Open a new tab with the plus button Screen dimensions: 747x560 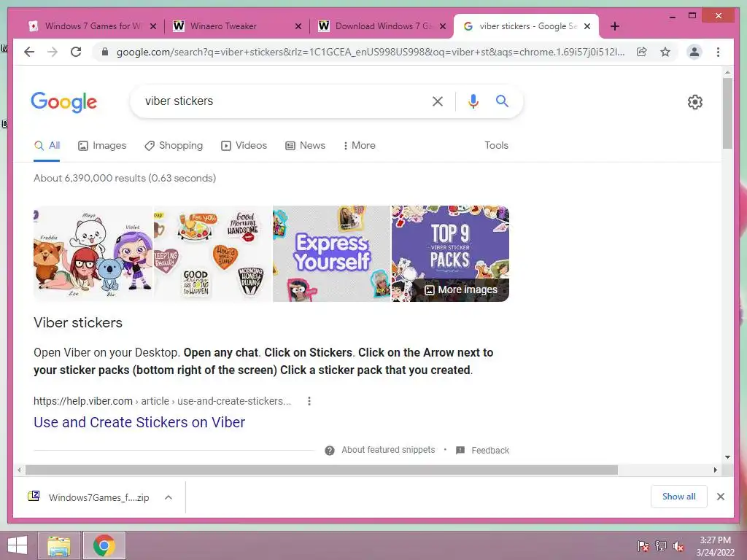(614, 26)
